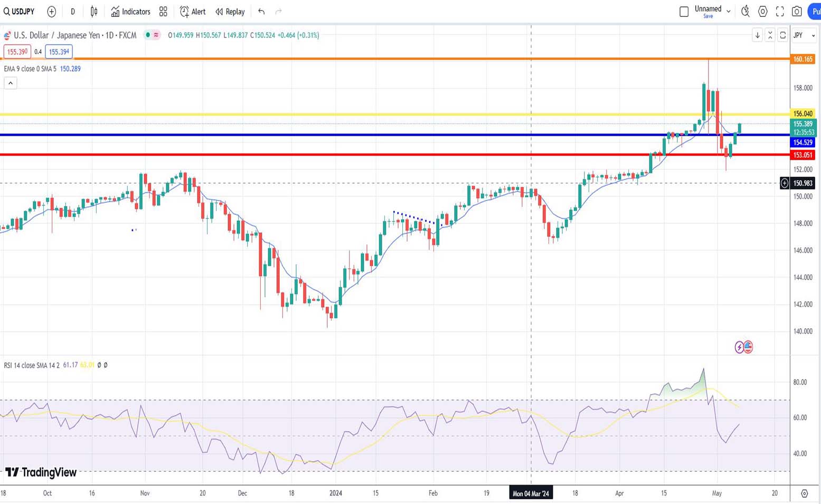This screenshot has height=504, width=821.
Task: Click the add symbol plus icon
Action: 51,12
